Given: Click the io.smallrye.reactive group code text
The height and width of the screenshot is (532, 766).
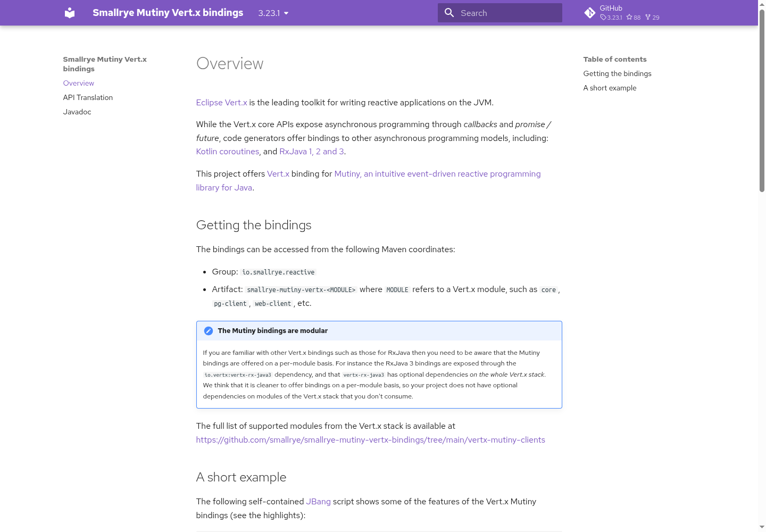Looking at the screenshot, I should click(278, 272).
